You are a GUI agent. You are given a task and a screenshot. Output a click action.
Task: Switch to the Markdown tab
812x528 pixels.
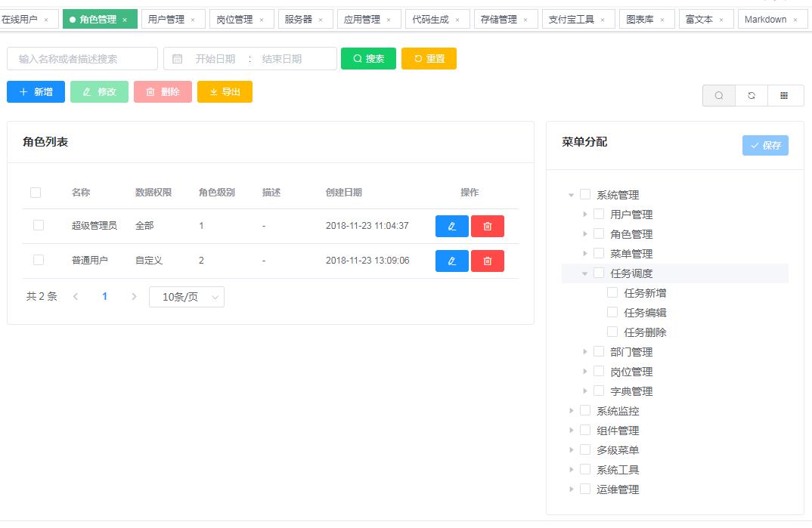(x=765, y=20)
